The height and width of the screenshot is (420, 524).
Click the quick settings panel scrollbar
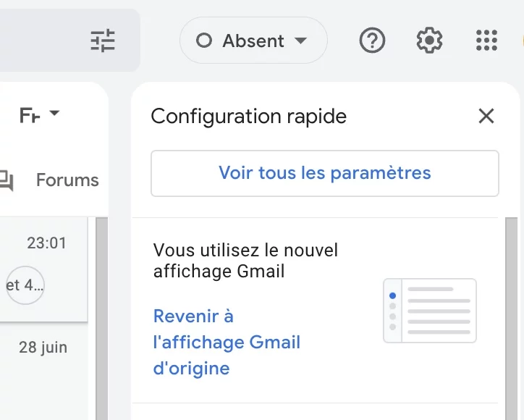[511, 319]
